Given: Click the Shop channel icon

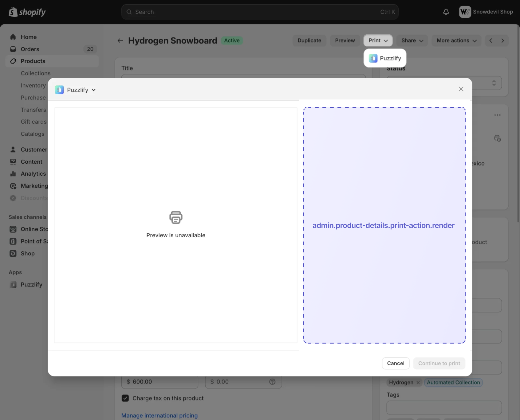Looking at the screenshot, I should (x=13, y=254).
